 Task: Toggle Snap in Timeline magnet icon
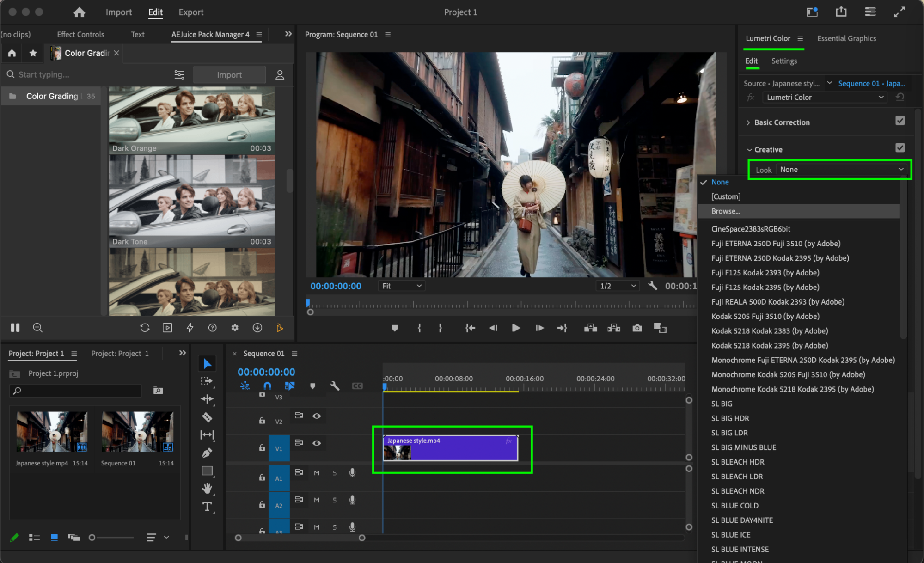[x=267, y=386]
